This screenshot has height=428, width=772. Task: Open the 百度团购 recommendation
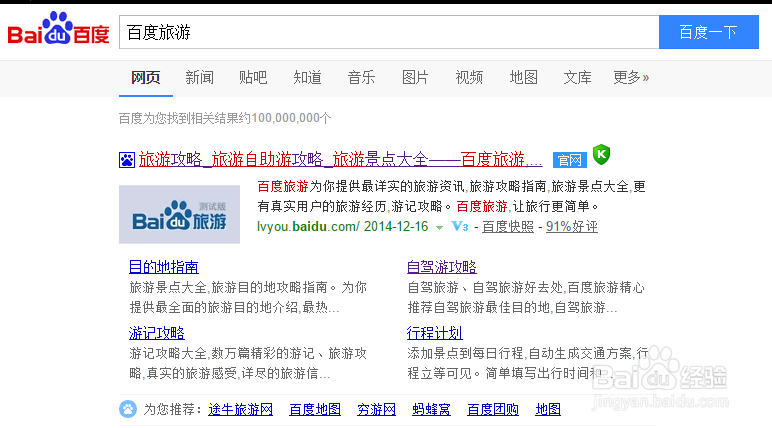[x=493, y=409]
